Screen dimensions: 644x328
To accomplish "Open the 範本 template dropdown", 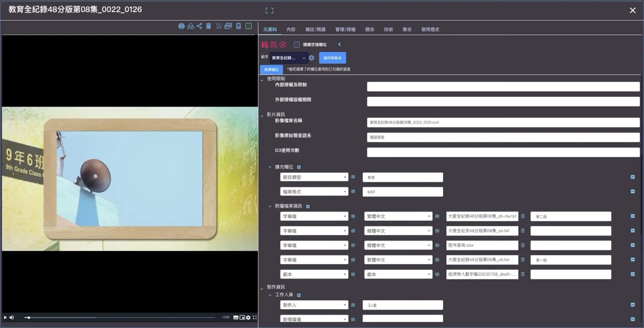I will pyautogui.click(x=288, y=58).
